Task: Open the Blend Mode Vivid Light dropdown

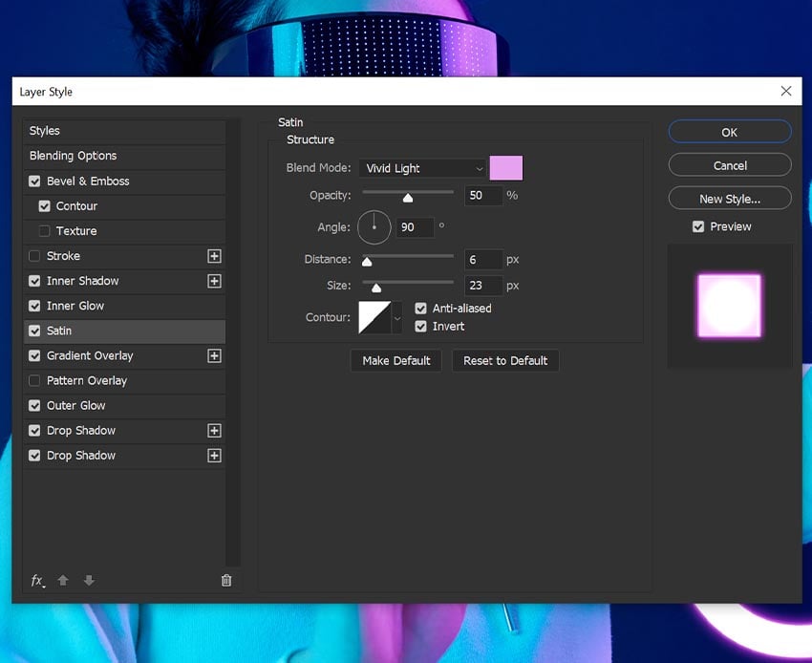Action: tap(422, 168)
